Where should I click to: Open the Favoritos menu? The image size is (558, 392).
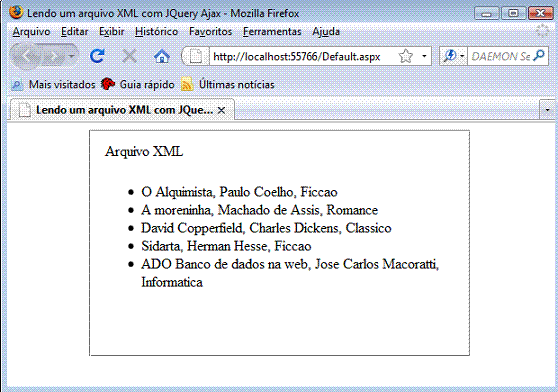point(210,32)
